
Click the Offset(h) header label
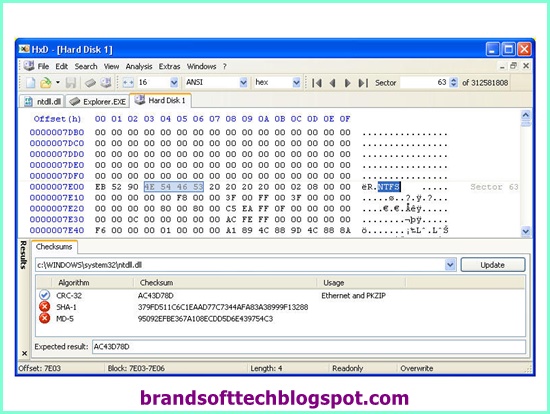click(57, 119)
